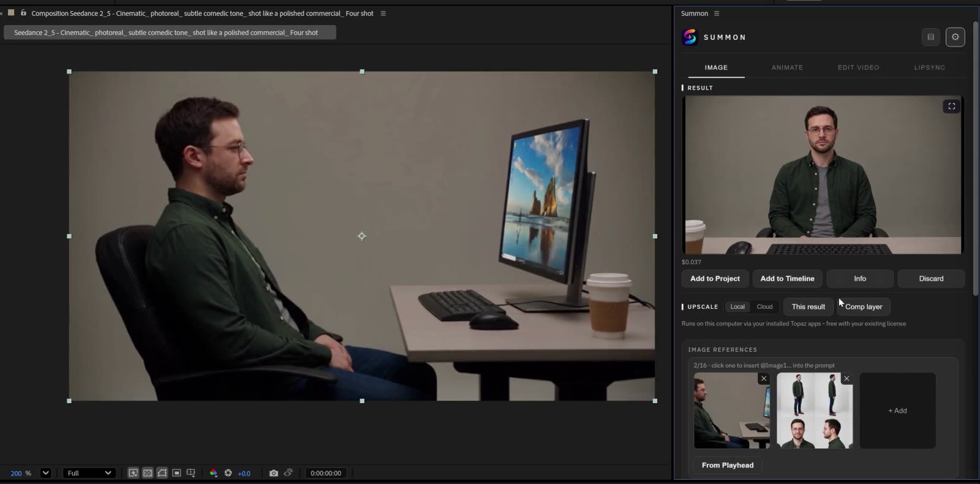Screen dimensions: 980x484
Task: Switch to the ANIMATE tab
Action: (x=787, y=67)
